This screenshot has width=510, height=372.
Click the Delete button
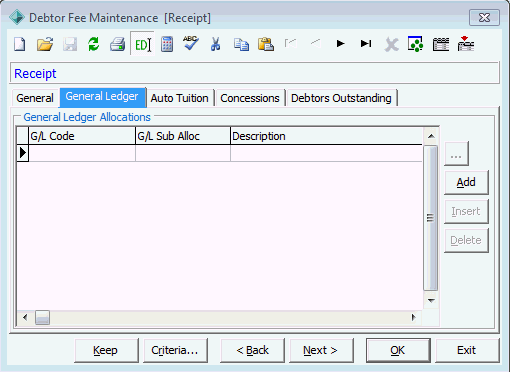point(466,240)
